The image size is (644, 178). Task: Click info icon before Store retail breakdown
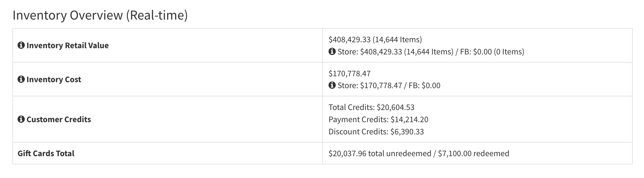tap(332, 52)
